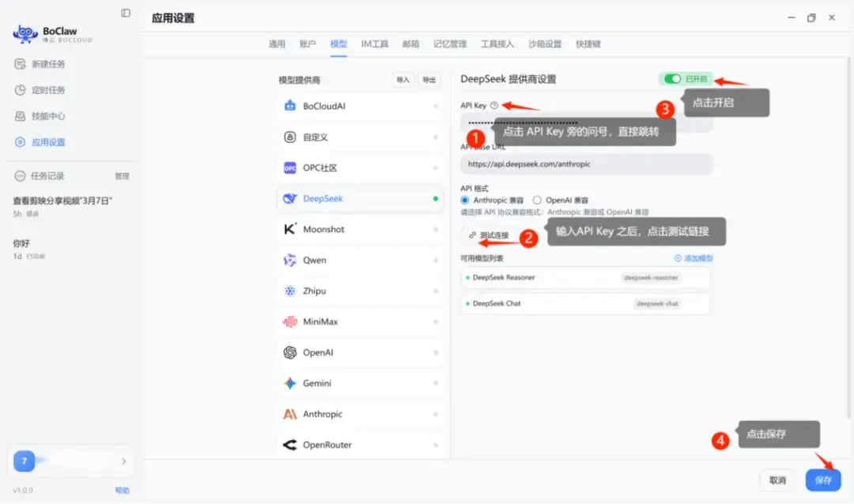Click 管理 next to 任务记录
The height and width of the screenshot is (504, 854).
point(122,176)
